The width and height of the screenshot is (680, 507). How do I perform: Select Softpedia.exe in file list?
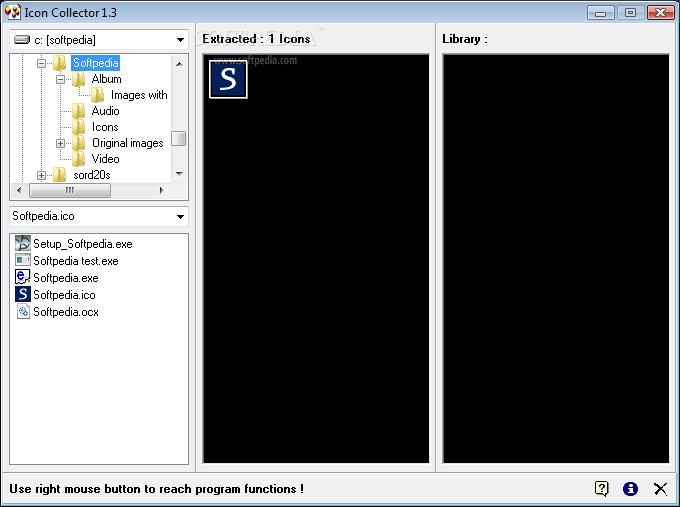(x=65, y=278)
